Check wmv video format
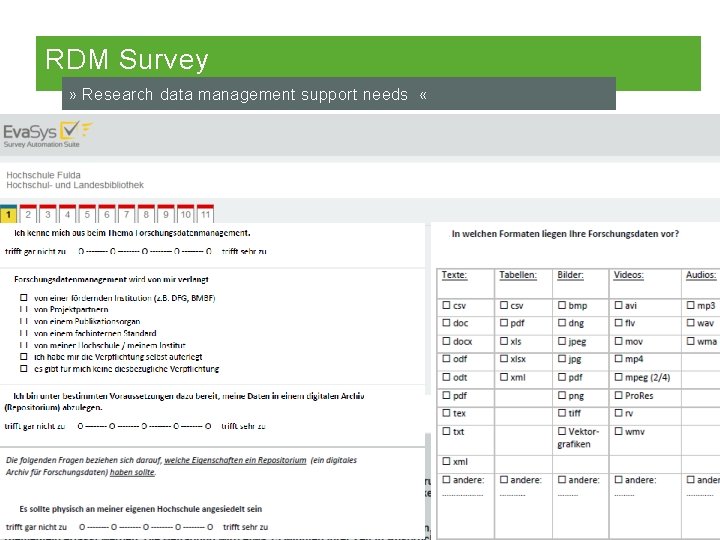This screenshot has height=540, width=720. [x=619, y=431]
